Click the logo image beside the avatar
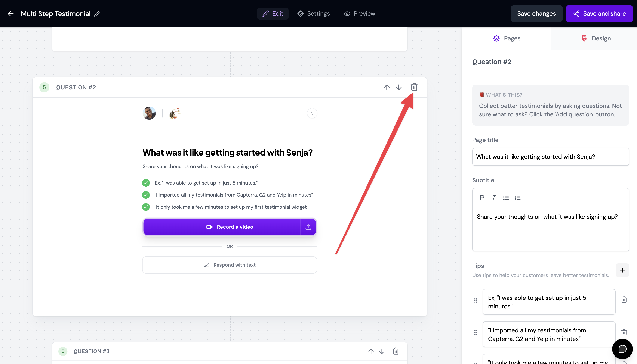 point(175,113)
